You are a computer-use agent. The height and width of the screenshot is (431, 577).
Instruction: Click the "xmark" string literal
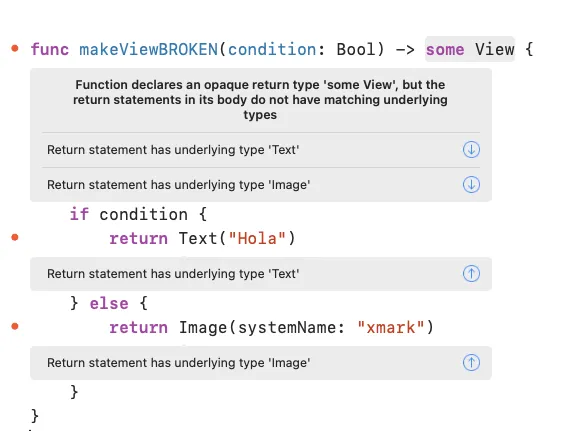coord(391,328)
